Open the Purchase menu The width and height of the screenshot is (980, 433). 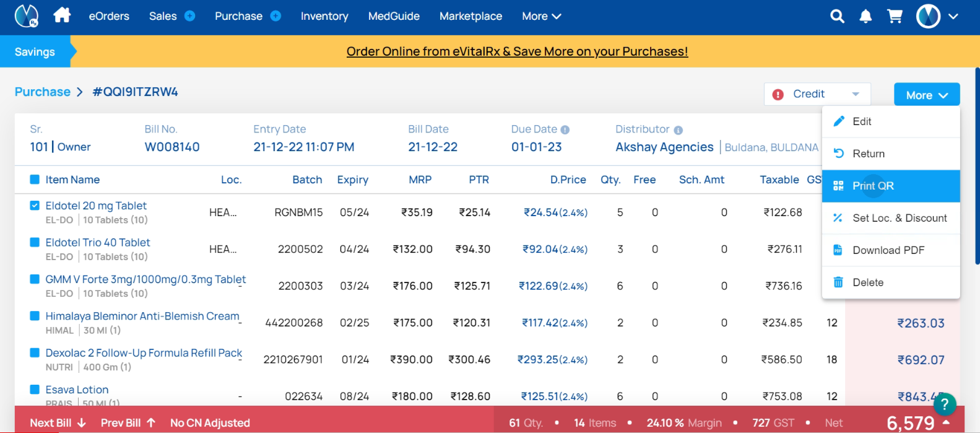click(x=238, y=16)
